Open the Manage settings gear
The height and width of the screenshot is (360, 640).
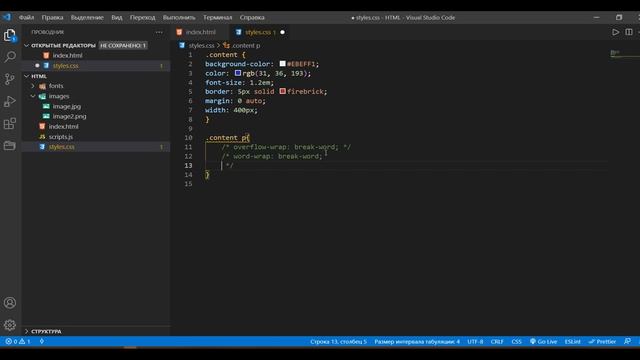point(10,325)
